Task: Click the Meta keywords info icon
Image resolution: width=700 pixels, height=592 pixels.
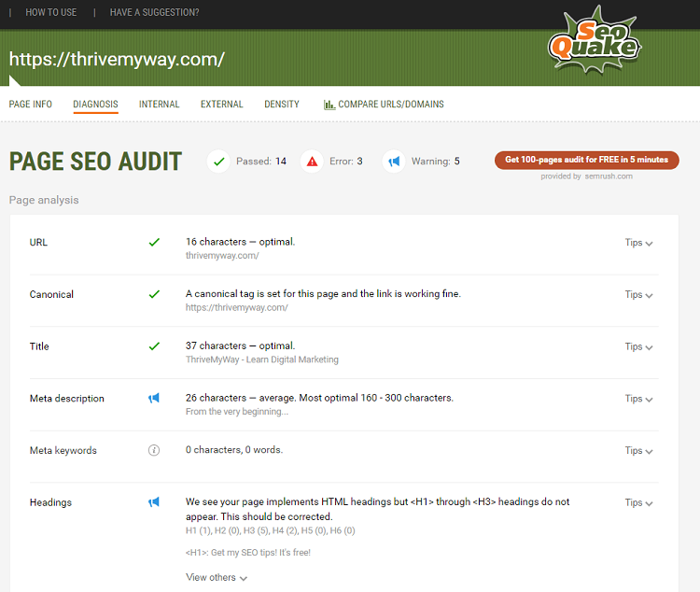Action: 154,450
